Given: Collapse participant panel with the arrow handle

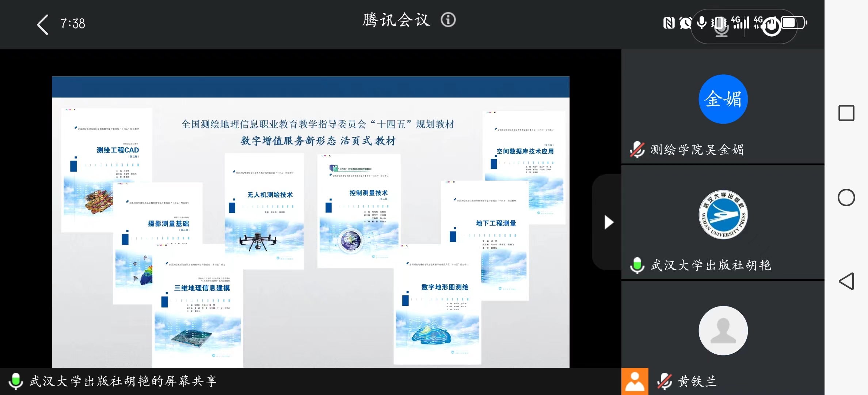Looking at the screenshot, I should 608,222.
